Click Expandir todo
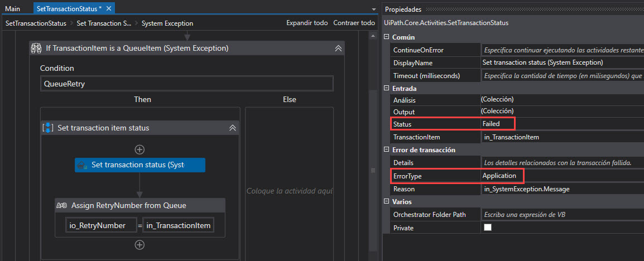The image size is (644, 261). tap(307, 23)
